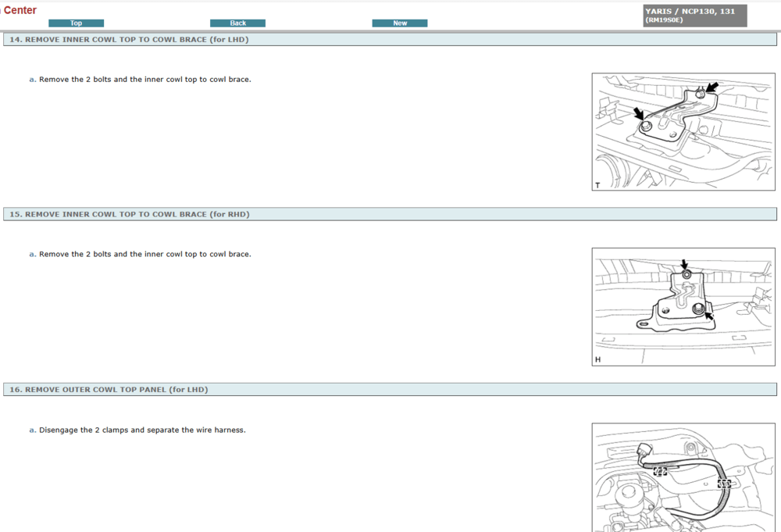Go to previous page with Back button

coord(237,23)
